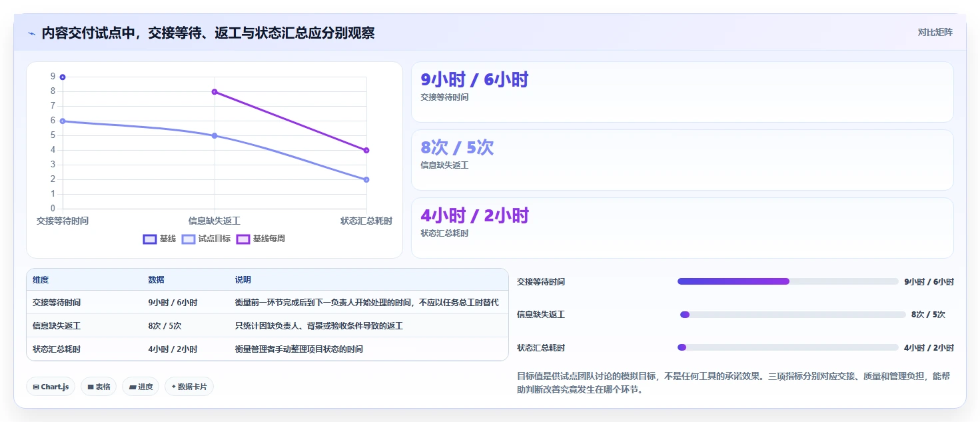
Task: Click the Chart.js chip
Action: [51, 387]
